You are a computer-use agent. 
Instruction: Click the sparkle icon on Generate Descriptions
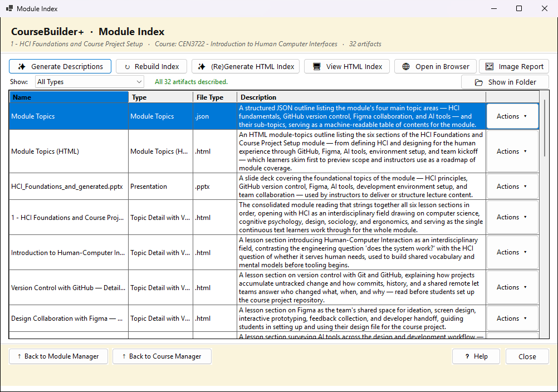click(22, 66)
